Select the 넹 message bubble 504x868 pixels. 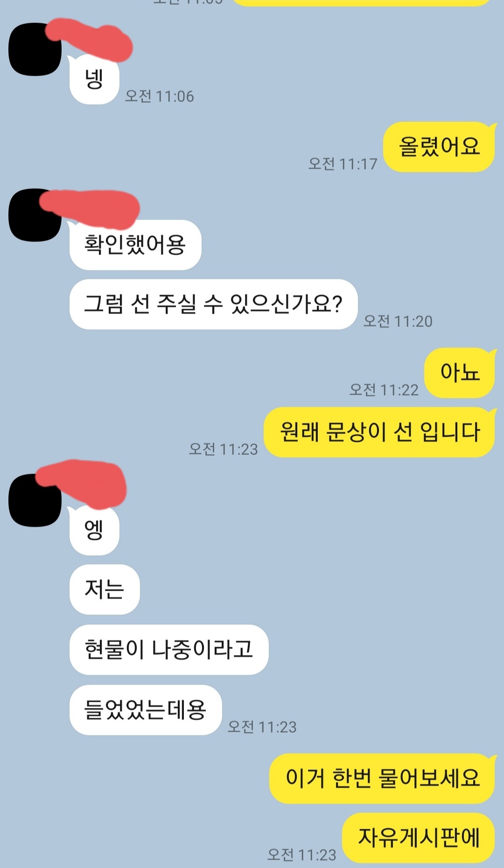94,78
